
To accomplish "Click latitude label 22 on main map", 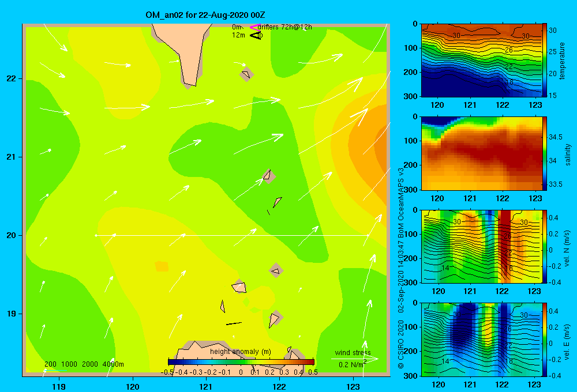I will [11, 78].
